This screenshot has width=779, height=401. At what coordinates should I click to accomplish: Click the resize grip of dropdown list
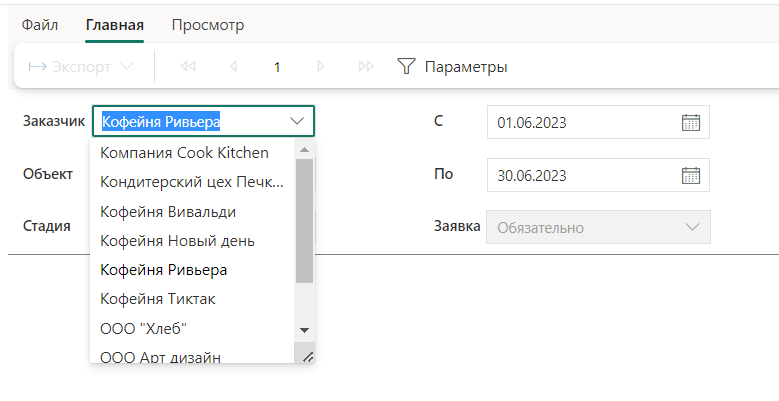point(308,356)
